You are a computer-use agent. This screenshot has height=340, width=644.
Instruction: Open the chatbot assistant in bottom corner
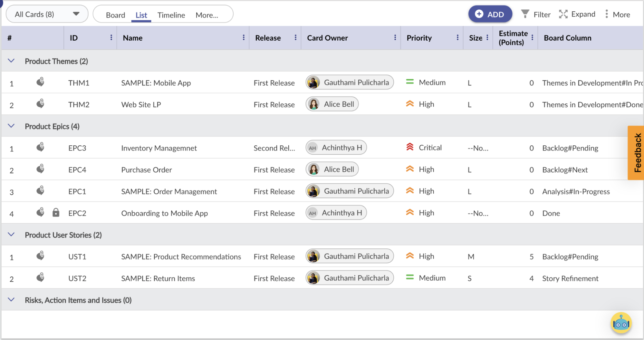(x=621, y=323)
